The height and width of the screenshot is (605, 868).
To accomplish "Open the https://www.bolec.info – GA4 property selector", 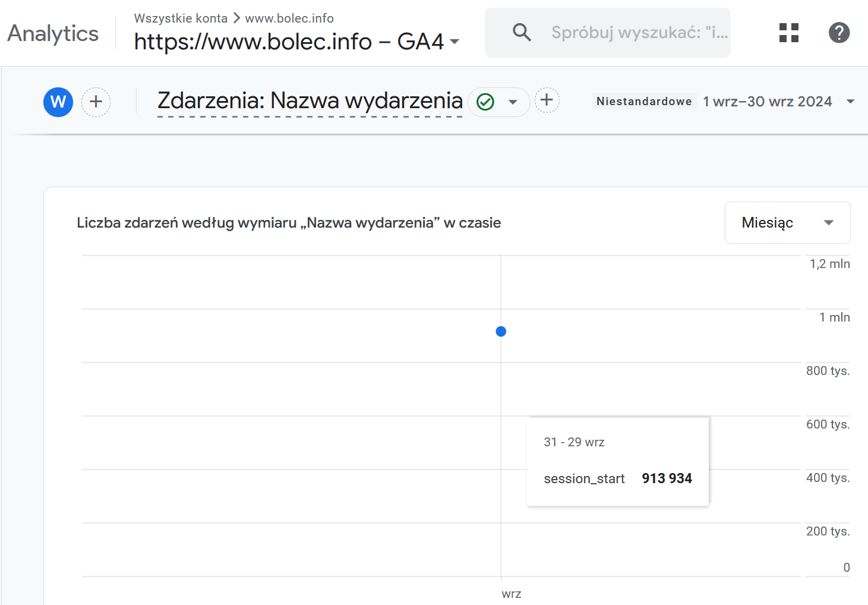I will [296, 42].
